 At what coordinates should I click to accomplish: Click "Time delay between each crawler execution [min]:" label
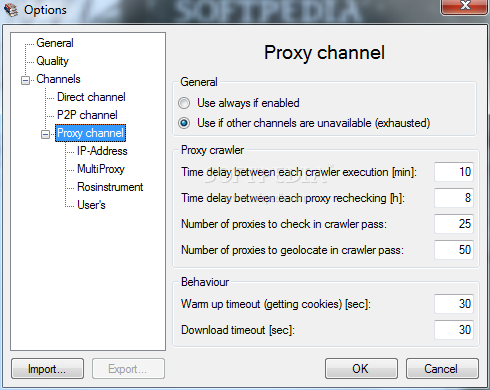[299, 172]
